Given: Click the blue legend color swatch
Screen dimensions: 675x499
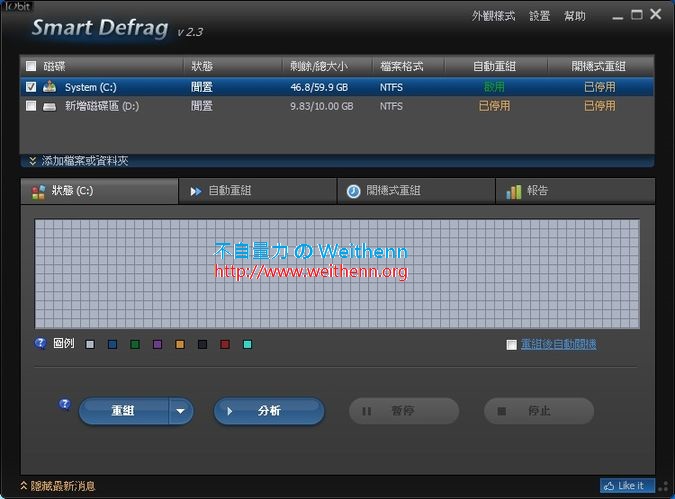Looking at the screenshot, I should pyautogui.click(x=112, y=344).
